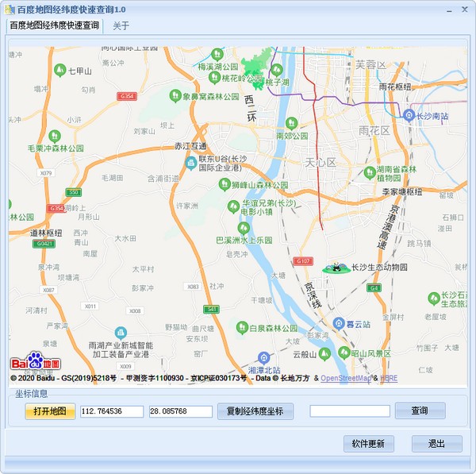Click the 李家塘枢纽 label
This screenshot has height=474, width=476.
tap(402, 191)
